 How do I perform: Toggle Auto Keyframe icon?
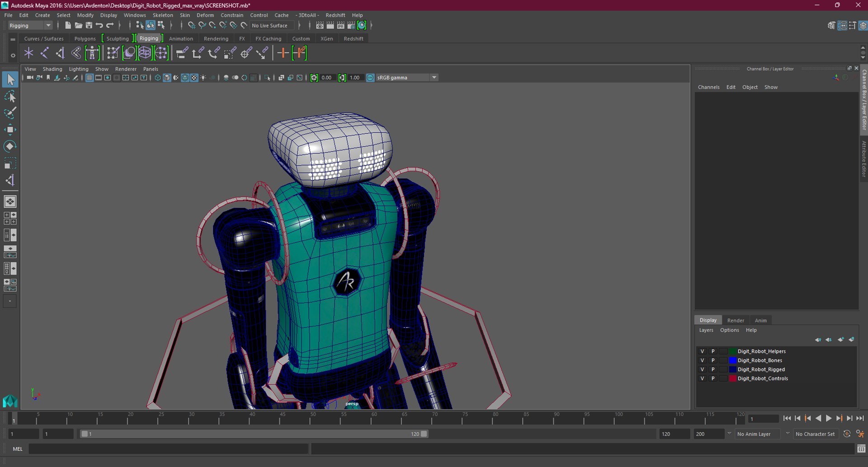(847, 434)
